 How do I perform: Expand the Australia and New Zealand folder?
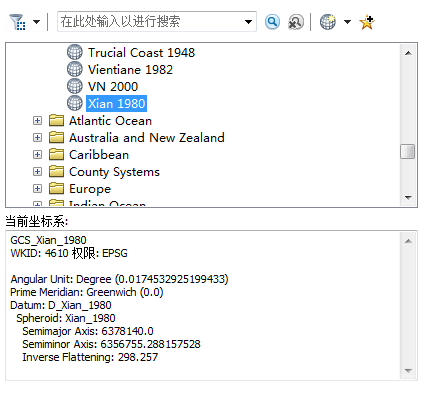click(x=37, y=137)
